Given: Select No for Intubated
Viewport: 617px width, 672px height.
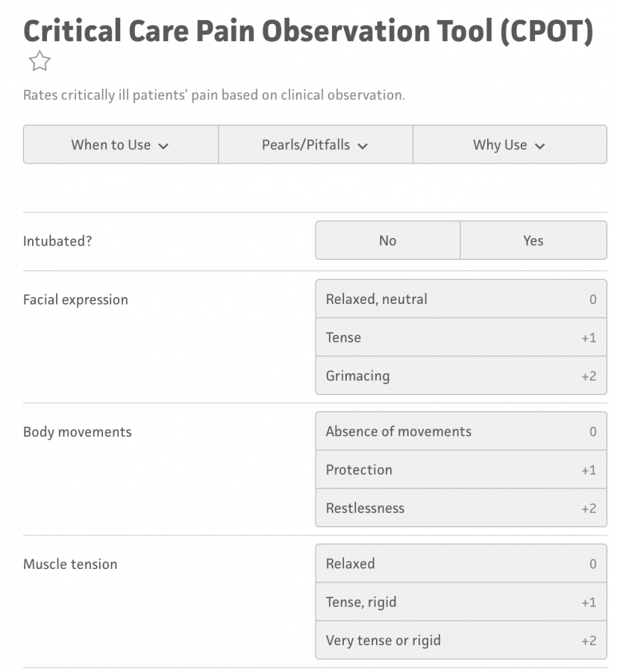Looking at the screenshot, I should [387, 240].
